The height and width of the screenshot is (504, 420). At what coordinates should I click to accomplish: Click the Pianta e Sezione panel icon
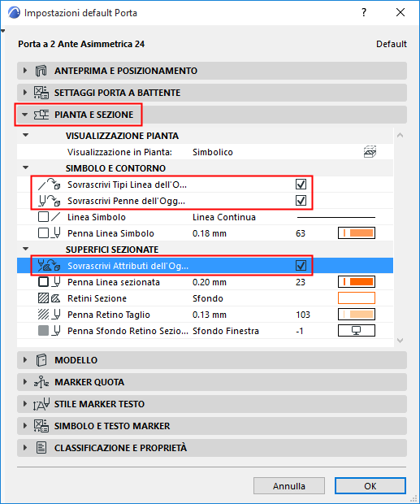[41, 115]
